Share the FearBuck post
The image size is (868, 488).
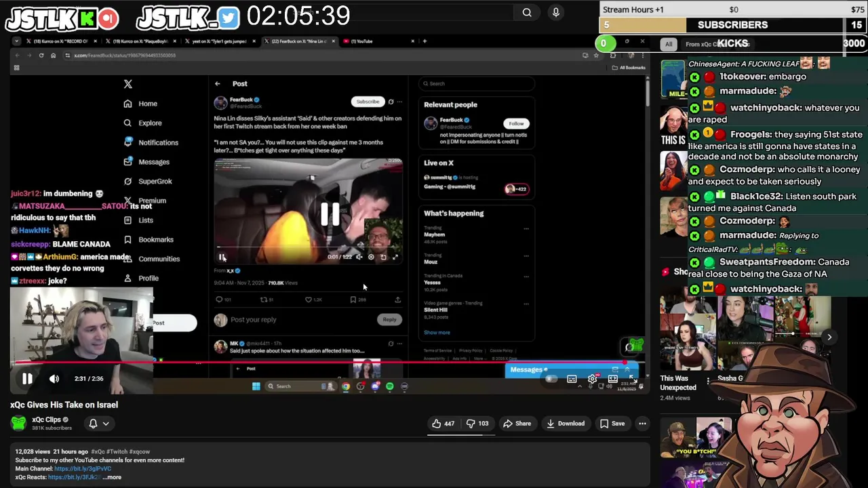(x=397, y=300)
